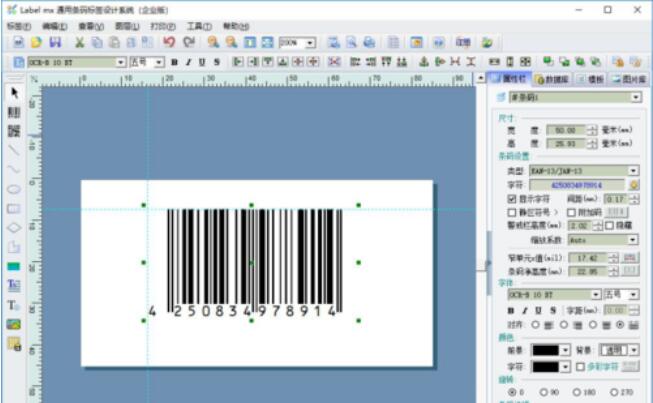Image resolution: width=653 pixels, height=403 pixels.
Task: Select the diamond shape tool
Action: tap(14, 228)
